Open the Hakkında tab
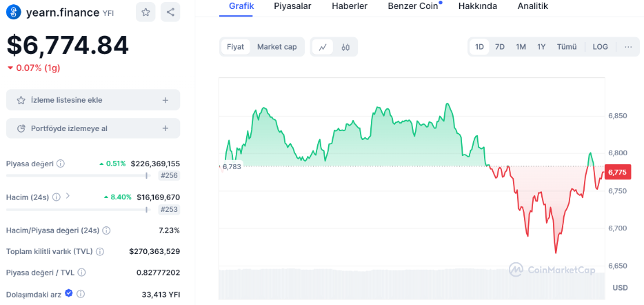Screen dimensions: 644x305 tap(478, 6)
